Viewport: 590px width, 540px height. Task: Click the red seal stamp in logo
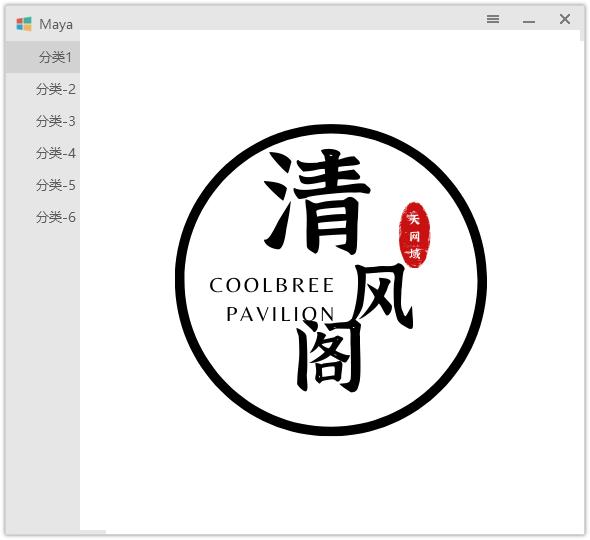pos(414,235)
